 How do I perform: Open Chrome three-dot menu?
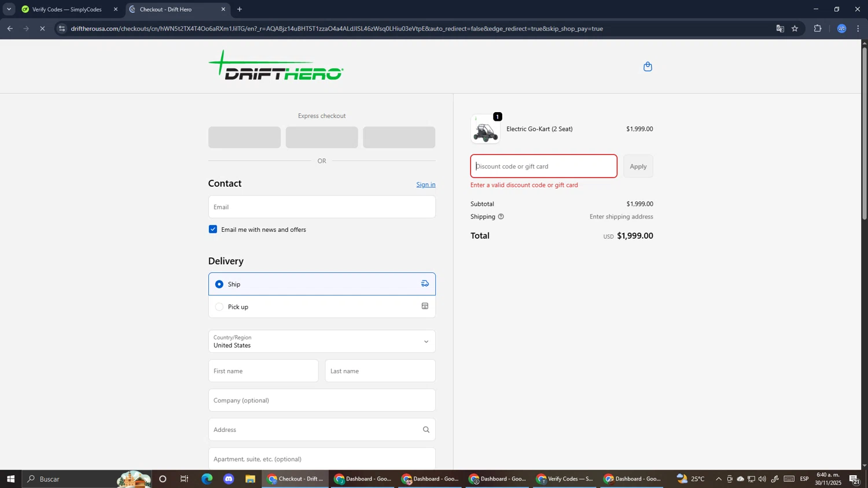pos(858,28)
